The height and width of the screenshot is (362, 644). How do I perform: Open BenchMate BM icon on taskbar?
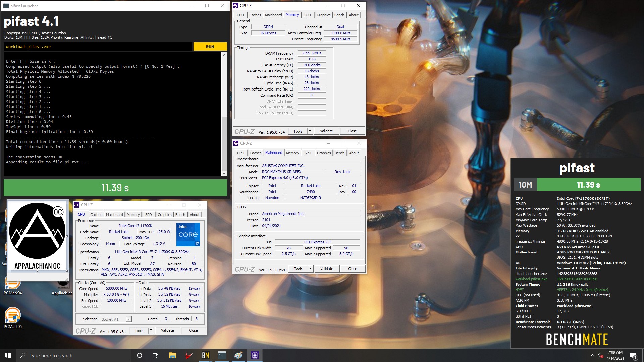point(205,355)
